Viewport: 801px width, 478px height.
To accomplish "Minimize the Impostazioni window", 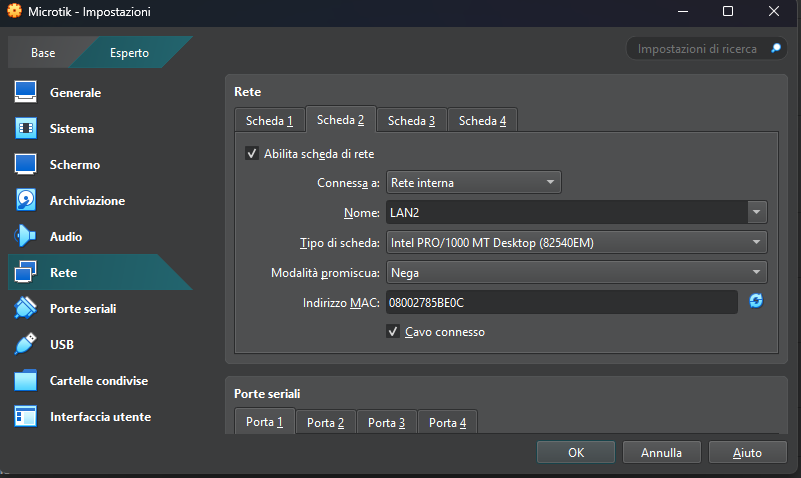I will [x=683, y=11].
